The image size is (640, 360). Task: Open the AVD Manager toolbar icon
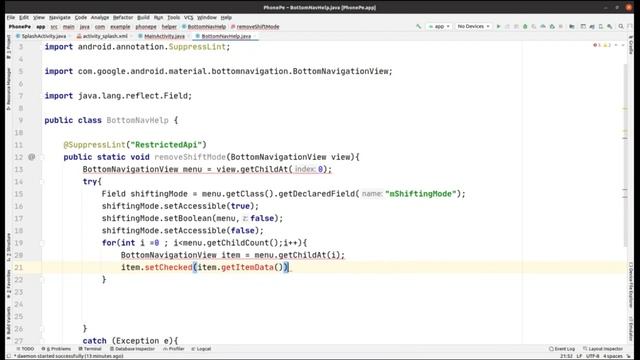(x=600, y=27)
